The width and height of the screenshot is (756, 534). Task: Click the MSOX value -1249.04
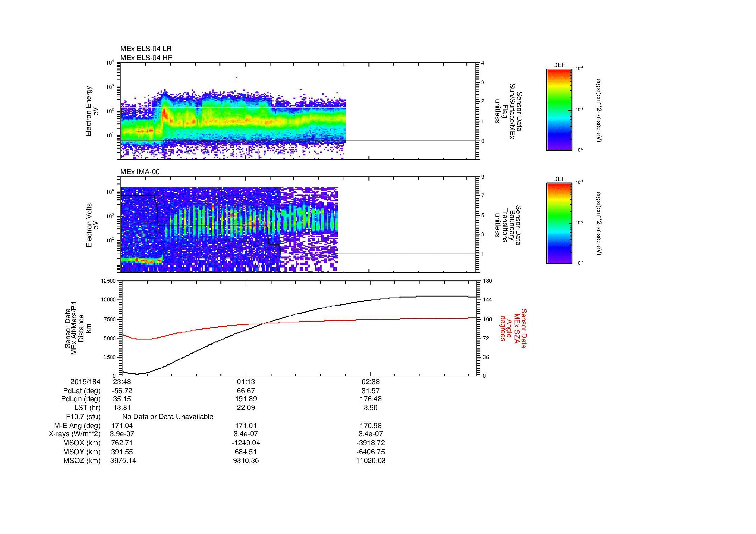click(246, 443)
